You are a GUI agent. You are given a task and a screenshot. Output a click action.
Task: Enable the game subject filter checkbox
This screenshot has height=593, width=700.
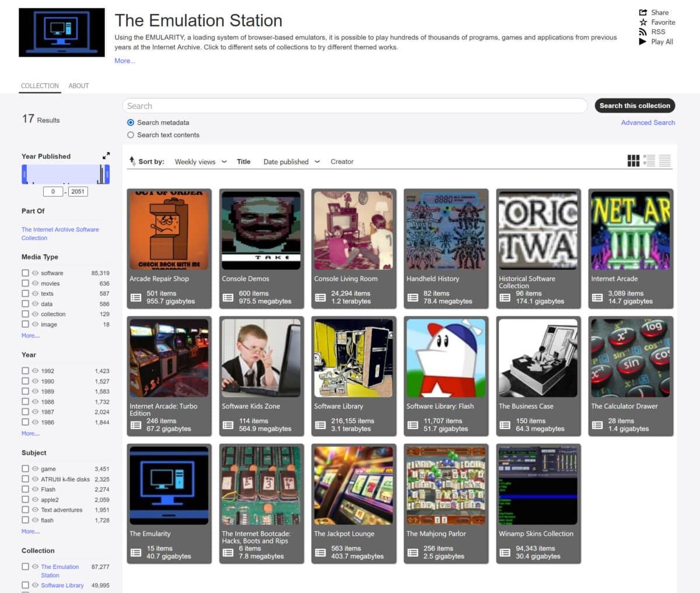(25, 468)
